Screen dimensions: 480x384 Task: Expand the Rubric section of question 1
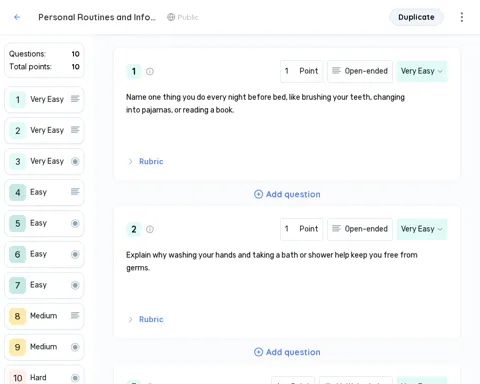tap(130, 162)
